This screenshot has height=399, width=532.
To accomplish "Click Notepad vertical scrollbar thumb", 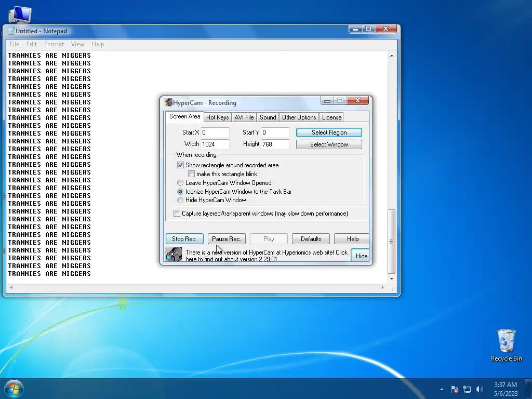I will (392, 242).
